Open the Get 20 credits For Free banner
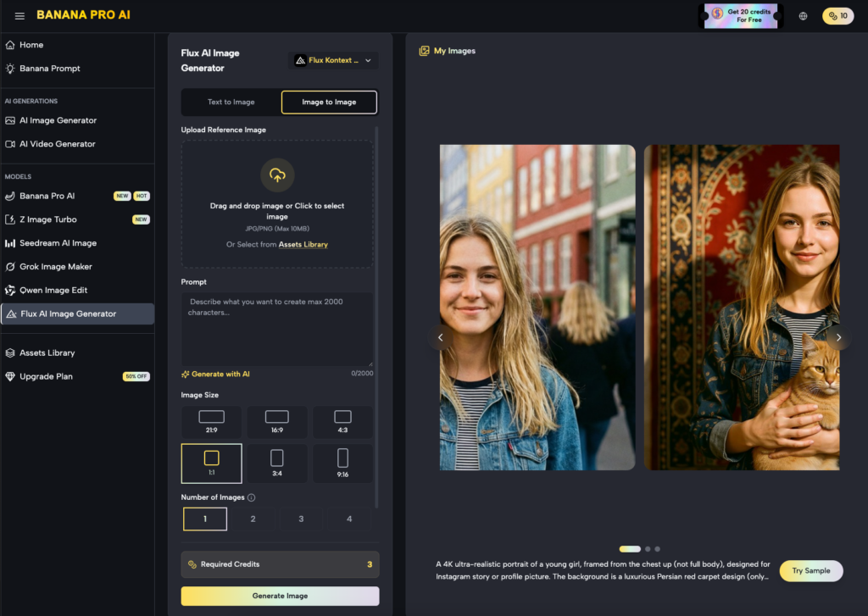Image resolution: width=868 pixels, height=616 pixels. pyautogui.click(x=740, y=15)
